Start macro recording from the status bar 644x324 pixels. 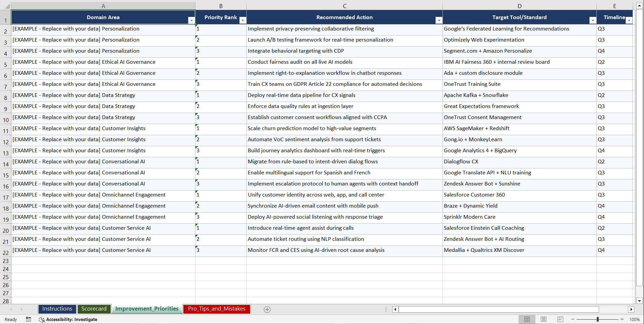click(28, 319)
